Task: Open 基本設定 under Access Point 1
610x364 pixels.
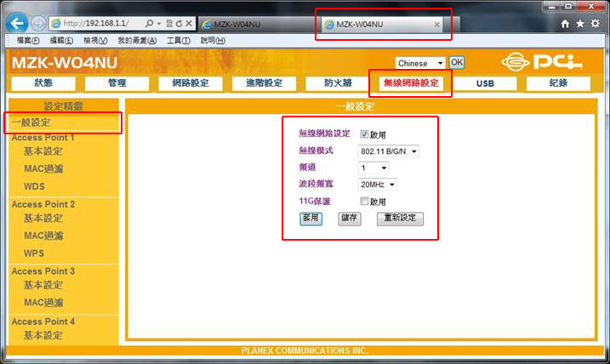Action: tap(43, 151)
